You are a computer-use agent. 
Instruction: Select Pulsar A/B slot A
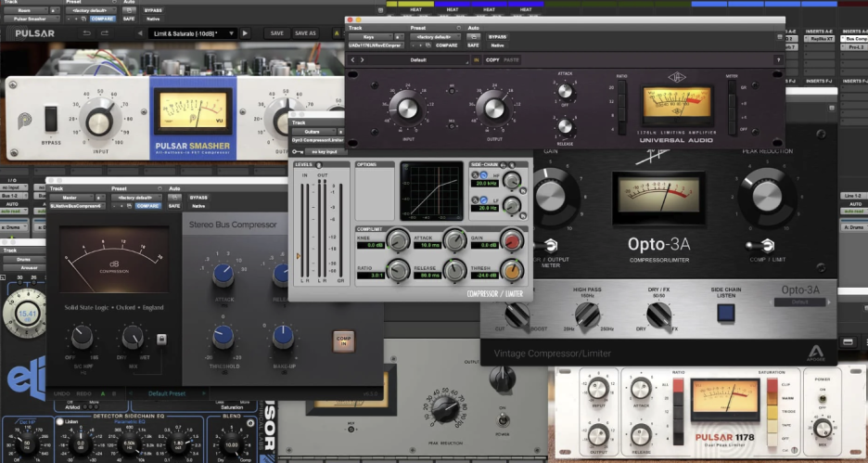point(337,33)
